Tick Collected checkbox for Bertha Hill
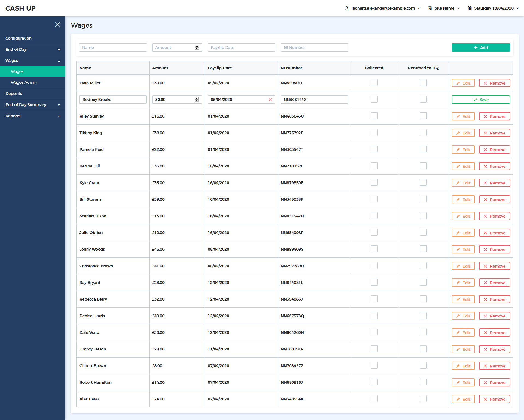This screenshot has height=420, width=524. (374, 166)
